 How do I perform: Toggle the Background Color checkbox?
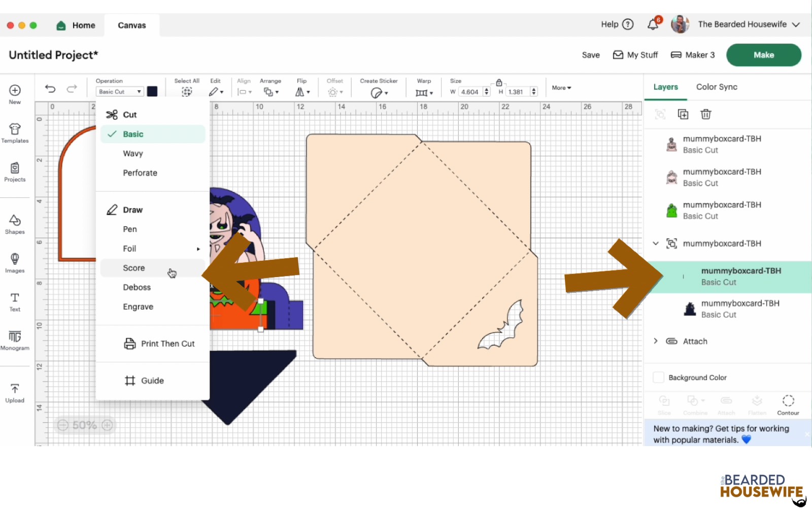[x=658, y=377]
